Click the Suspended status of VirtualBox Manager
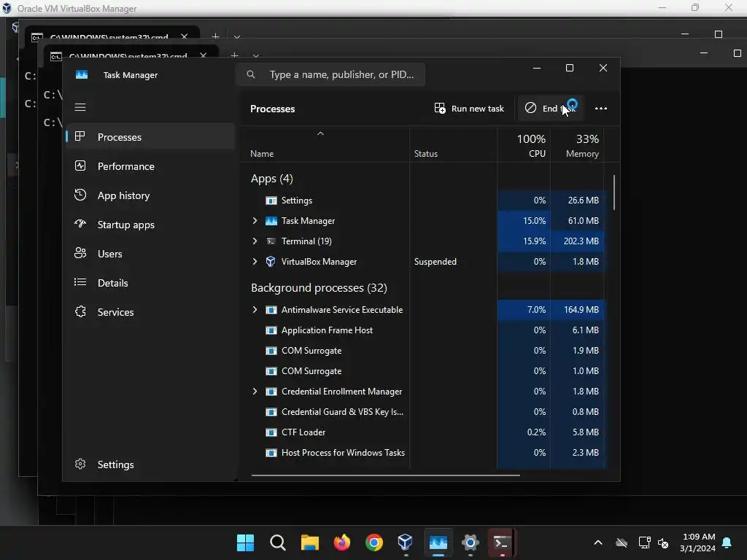The image size is (747, 560). tap(436, 262)
